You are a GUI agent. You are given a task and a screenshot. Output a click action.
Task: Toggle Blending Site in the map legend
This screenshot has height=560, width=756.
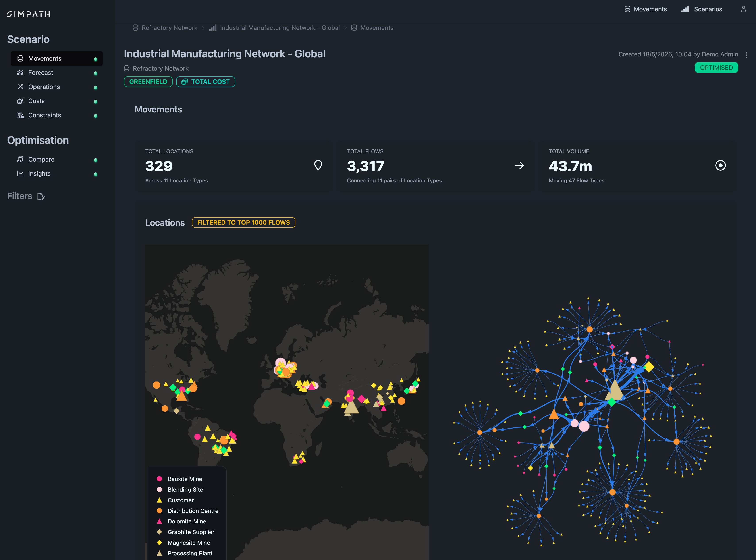pos(180,489)
